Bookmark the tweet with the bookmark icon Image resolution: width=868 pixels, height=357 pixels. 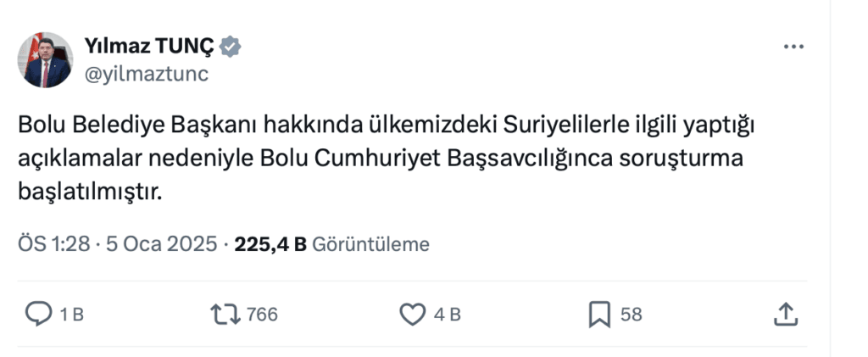coord(599,315)
